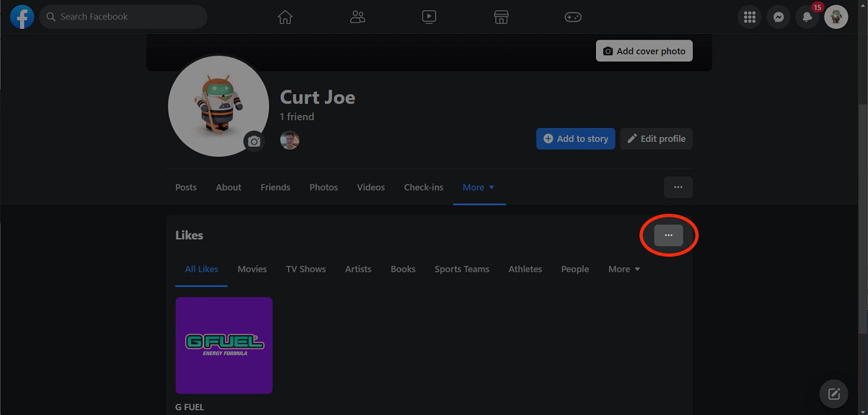Select the Athletes likes tab
This screenshot has width=868, height=415.
click(525, 269)
